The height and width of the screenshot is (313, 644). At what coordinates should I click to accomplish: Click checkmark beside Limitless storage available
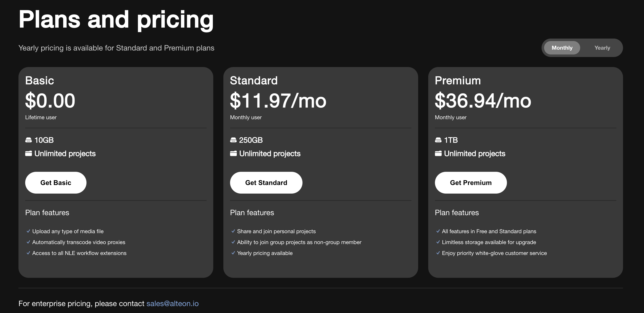(438, 242)
